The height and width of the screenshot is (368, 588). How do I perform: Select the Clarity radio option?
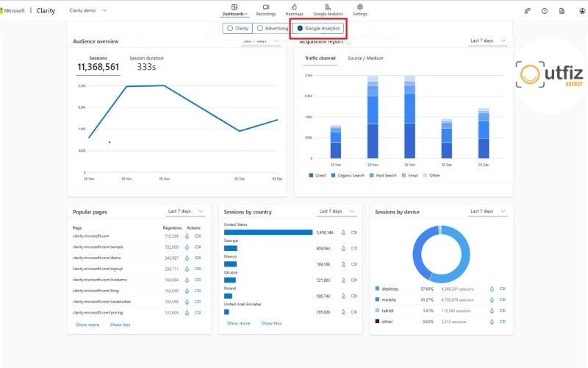coord(237,28)
